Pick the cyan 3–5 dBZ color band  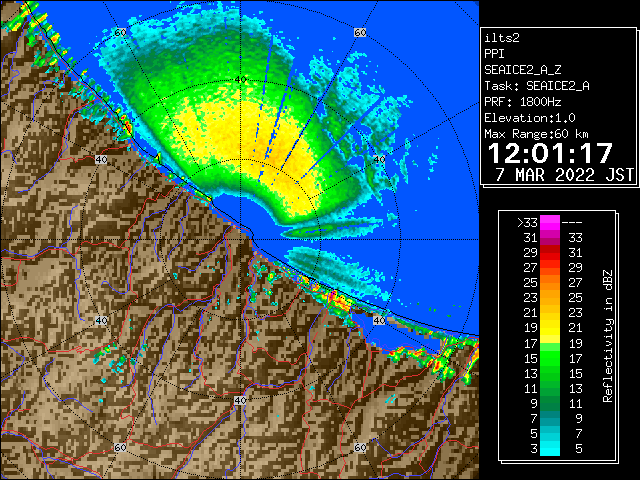550,448
